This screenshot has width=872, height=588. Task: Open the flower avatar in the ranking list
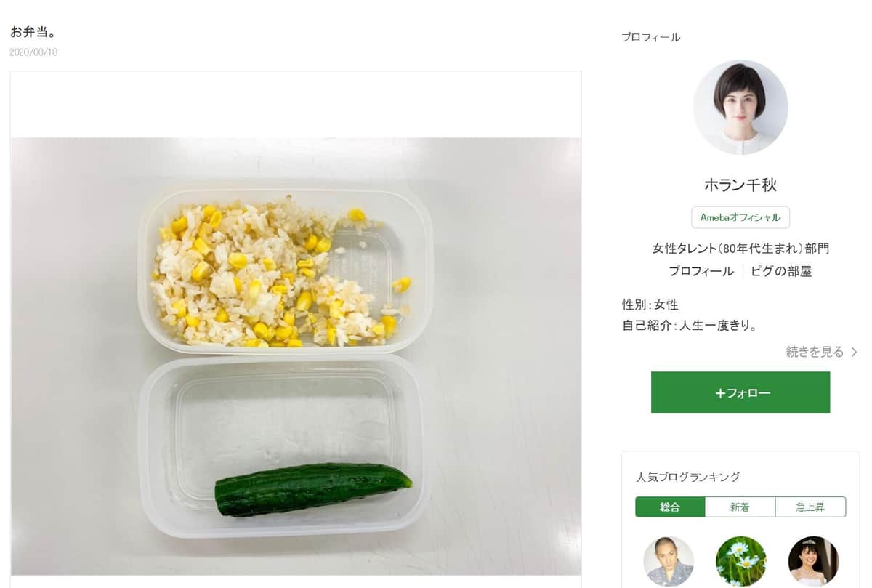pyautogui.click(x=740, y=561)
